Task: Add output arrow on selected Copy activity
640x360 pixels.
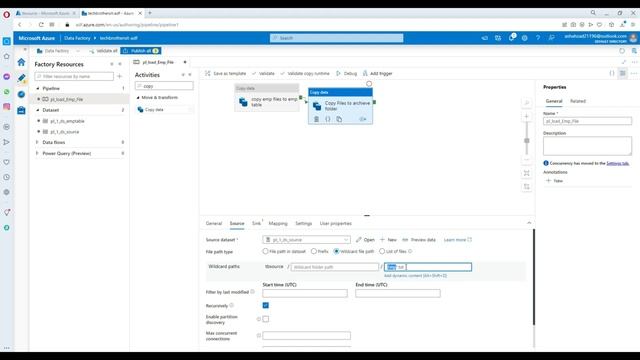Action: coord(362,119)
